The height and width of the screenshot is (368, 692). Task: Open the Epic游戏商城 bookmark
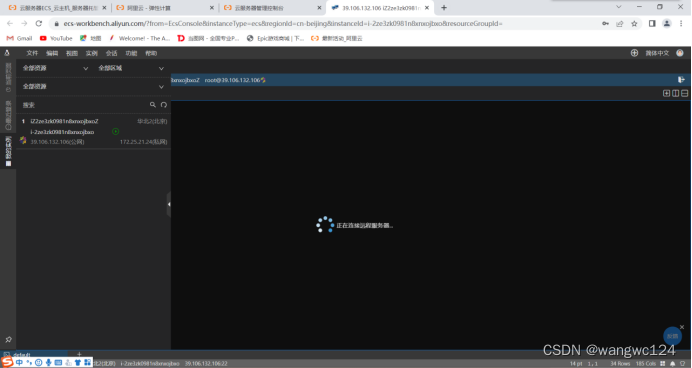click(x=275, y=38)
